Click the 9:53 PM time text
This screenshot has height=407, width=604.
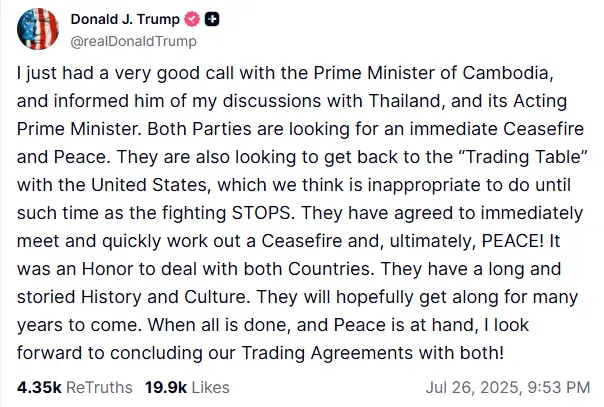(559, 387)
